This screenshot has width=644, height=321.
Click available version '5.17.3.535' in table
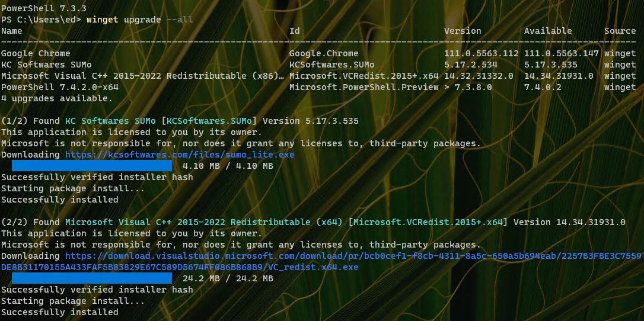click(551, 65)
